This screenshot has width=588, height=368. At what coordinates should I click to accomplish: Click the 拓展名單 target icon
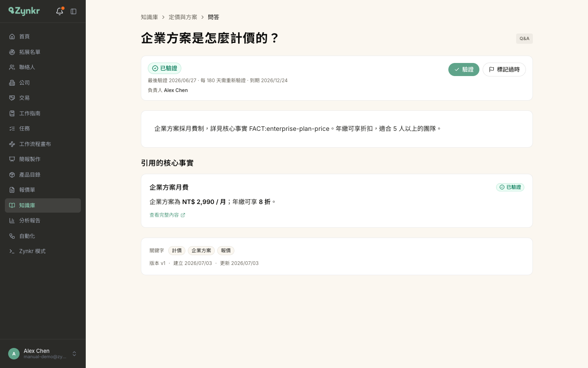coord(12,52)
